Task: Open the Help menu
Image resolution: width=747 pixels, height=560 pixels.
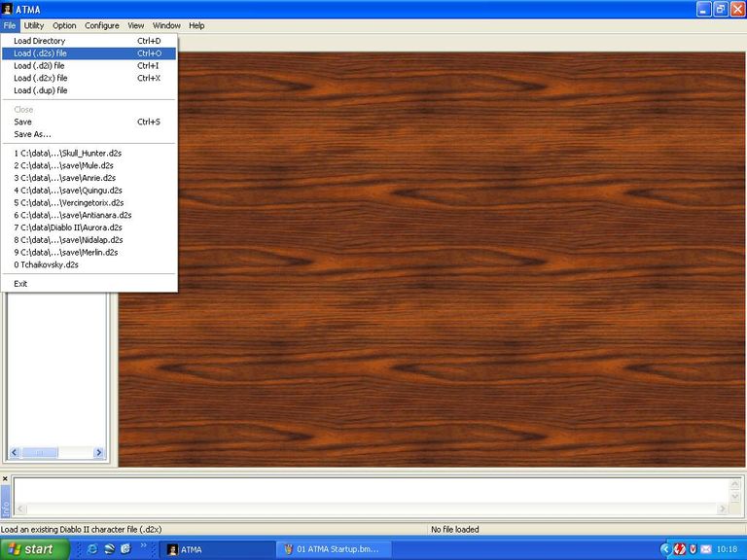Action: [x=196, y=25]
